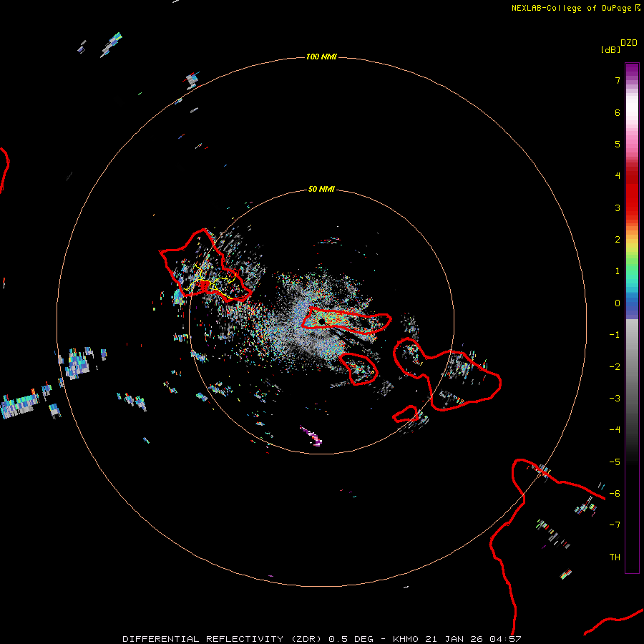Click the magenta echo south of the radar
This screenshot has width=644, height=644.
pos(311,435)
